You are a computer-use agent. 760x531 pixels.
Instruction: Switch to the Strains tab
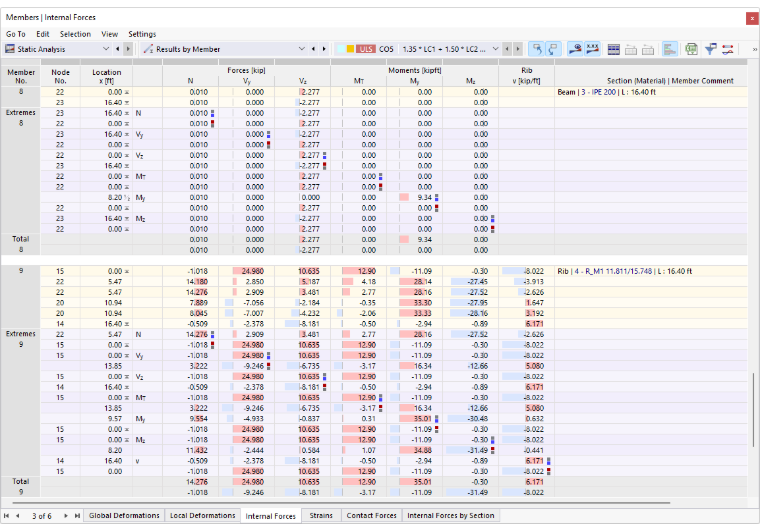(x=321, y=515)
